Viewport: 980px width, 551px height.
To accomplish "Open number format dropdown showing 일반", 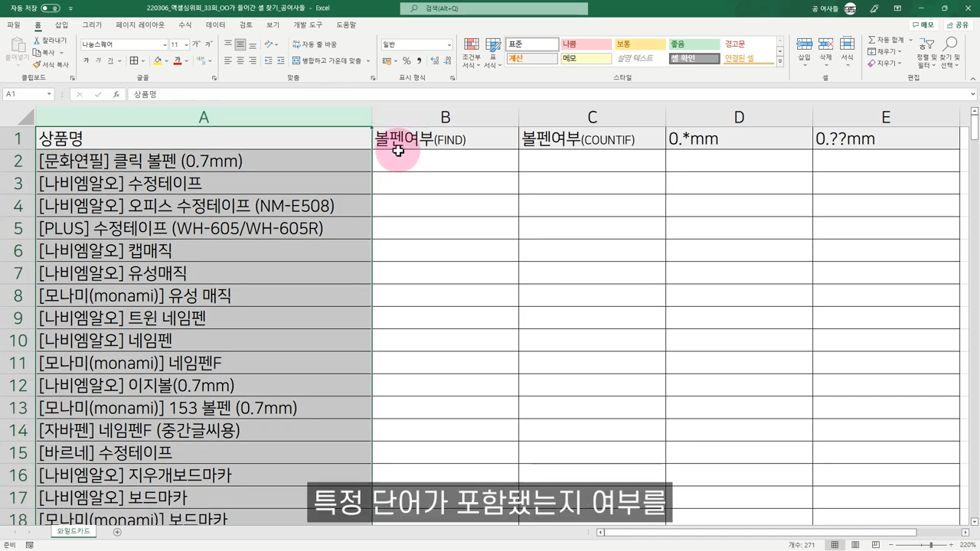I will click(449, 44).
